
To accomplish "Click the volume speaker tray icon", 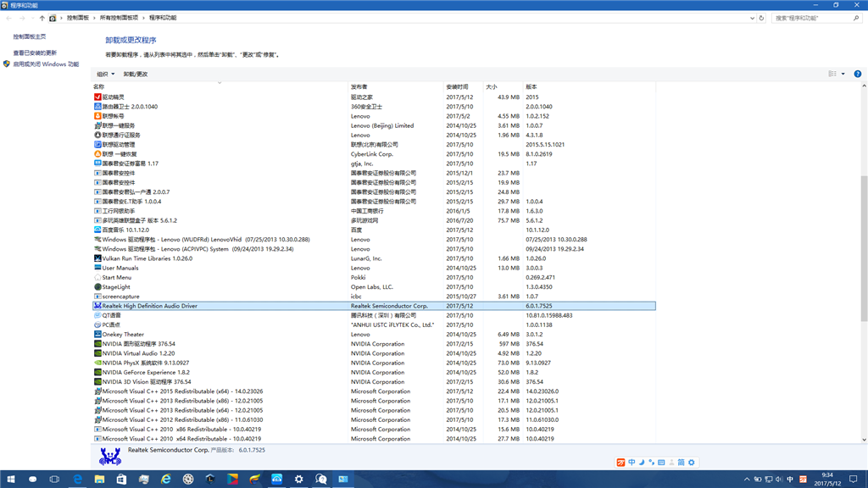I will pyautogui.click(x=779, y=480).
